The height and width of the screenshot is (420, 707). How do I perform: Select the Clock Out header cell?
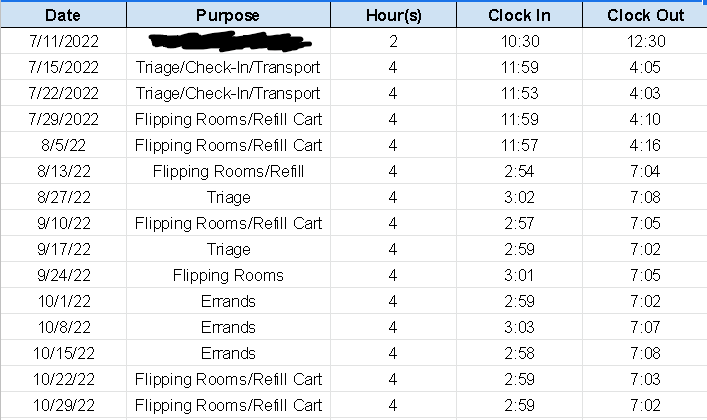point(646,15)
